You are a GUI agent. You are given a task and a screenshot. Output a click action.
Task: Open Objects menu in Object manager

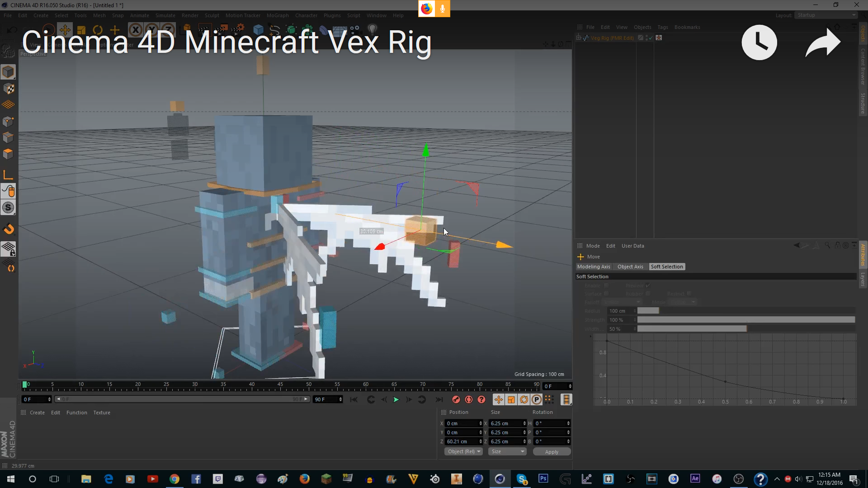tap(642, 27)
